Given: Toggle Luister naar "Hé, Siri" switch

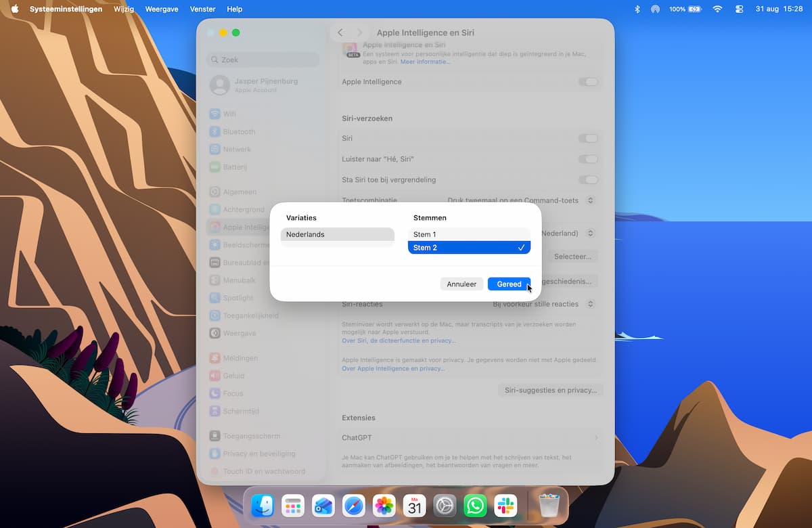Looking at the screenshot, I should click(588, 159).
